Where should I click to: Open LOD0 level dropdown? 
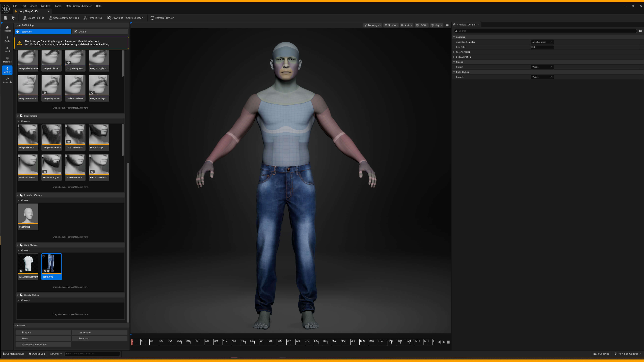[x=422, y=25]
